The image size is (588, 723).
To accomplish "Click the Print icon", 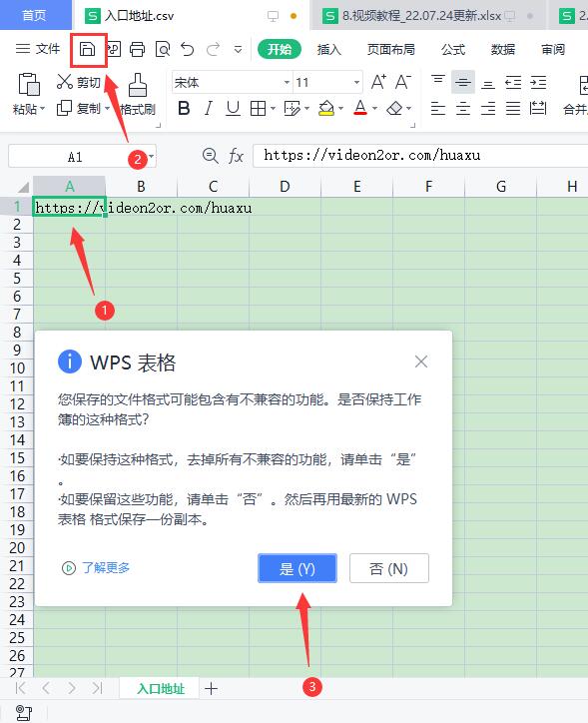I will (137, 49).
